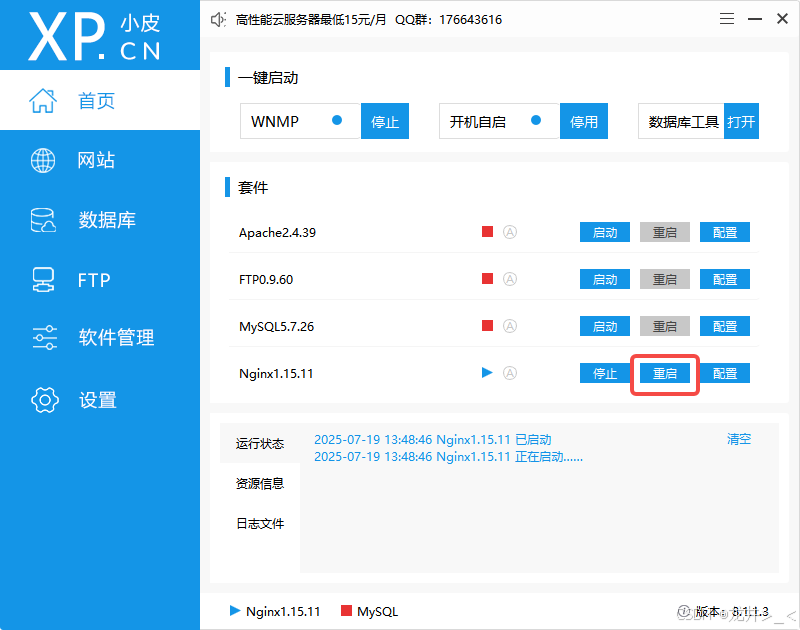Click the 首页 house icon
800x630 pixels.
(x=43, y=100)
